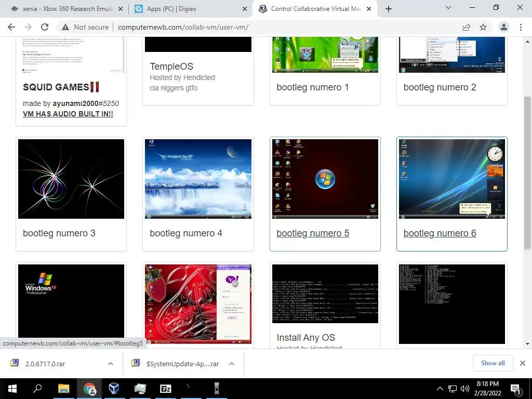Select the bootleg numero 2 title
The image size is (532, 399).
[440, 87]
